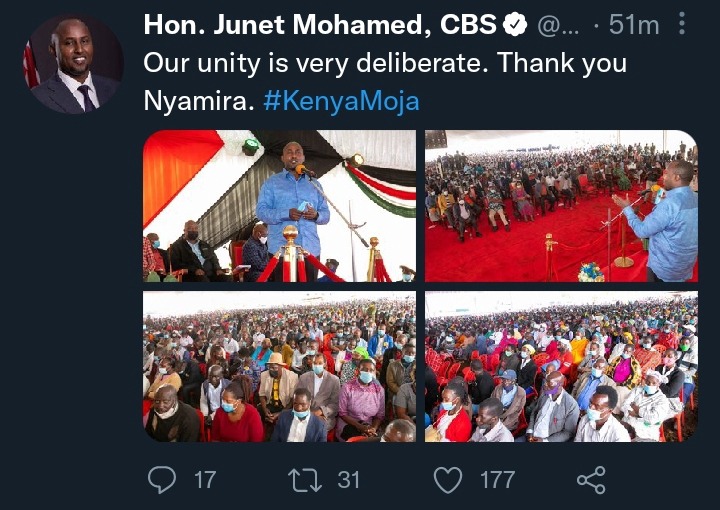Click the 31 retweets count
Viewport: 720px width, 510px height.
coord(349,480)
